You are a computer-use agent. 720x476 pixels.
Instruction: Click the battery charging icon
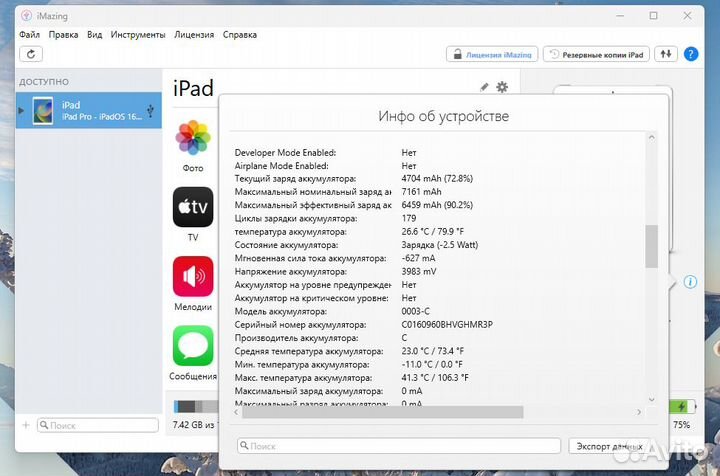pyautogui.click(x=682, y=407)
